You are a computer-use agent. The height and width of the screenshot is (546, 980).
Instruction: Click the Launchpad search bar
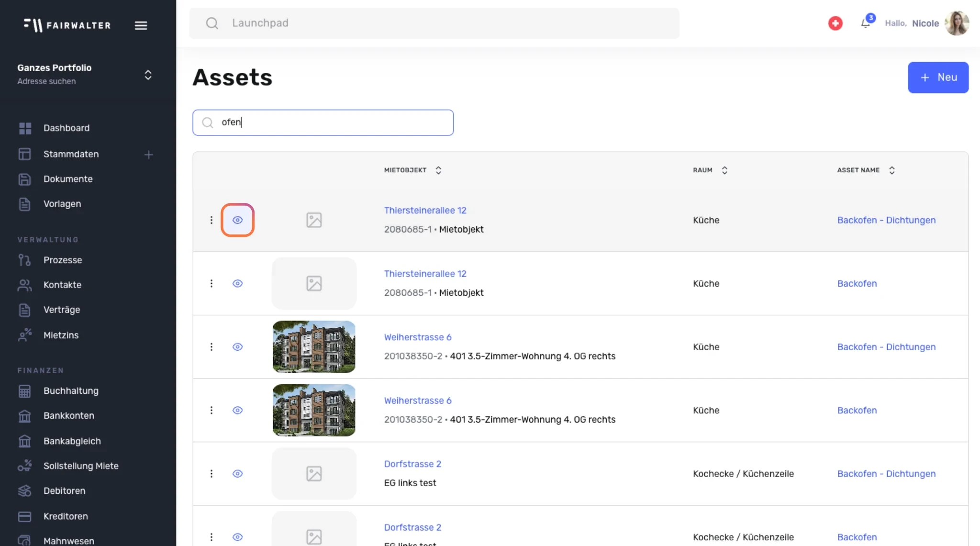434,23
